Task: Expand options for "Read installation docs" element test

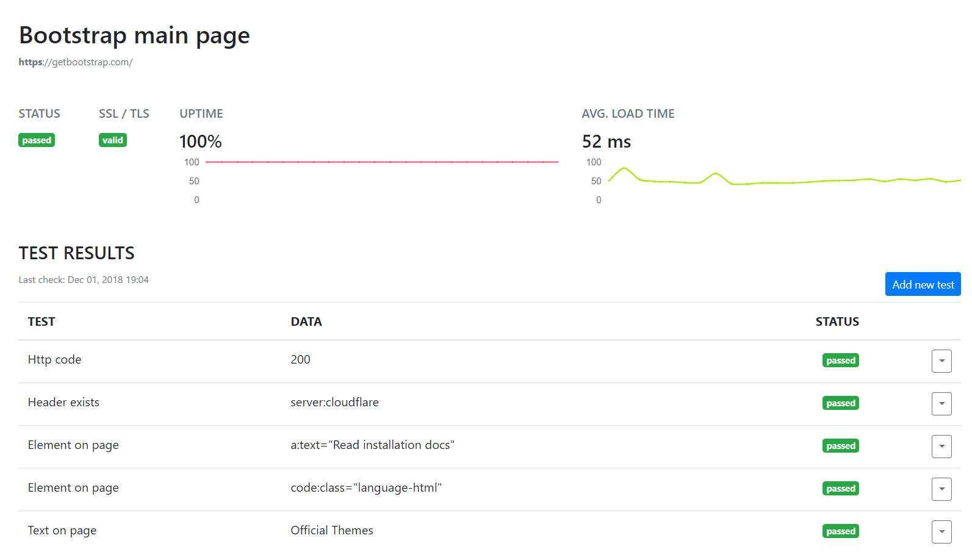Action: [x=941, y=447]
